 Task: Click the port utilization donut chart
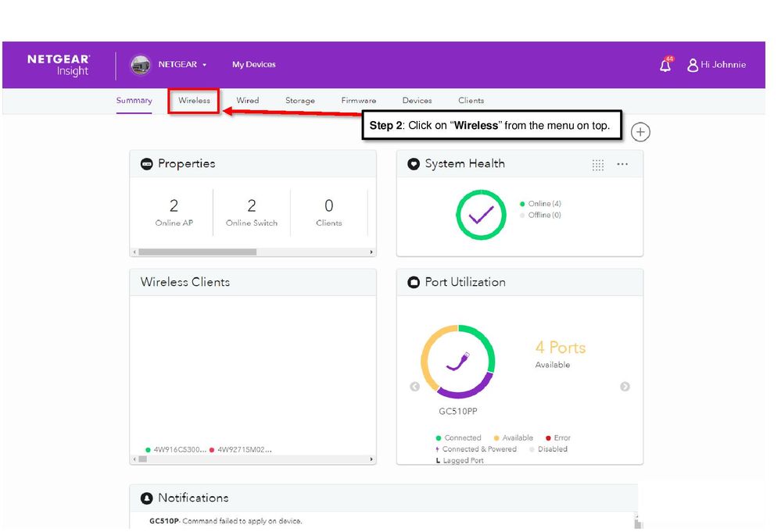point(458,361)
